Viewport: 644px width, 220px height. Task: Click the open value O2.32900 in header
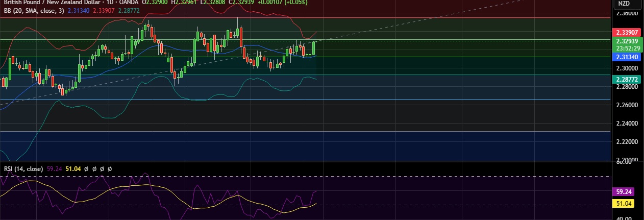click(x=155, y=2)
